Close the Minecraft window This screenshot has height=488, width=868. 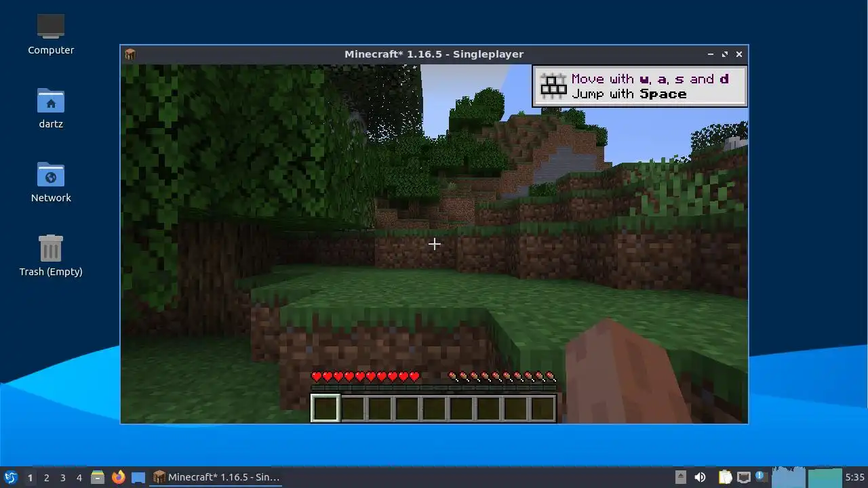point(739,54)
